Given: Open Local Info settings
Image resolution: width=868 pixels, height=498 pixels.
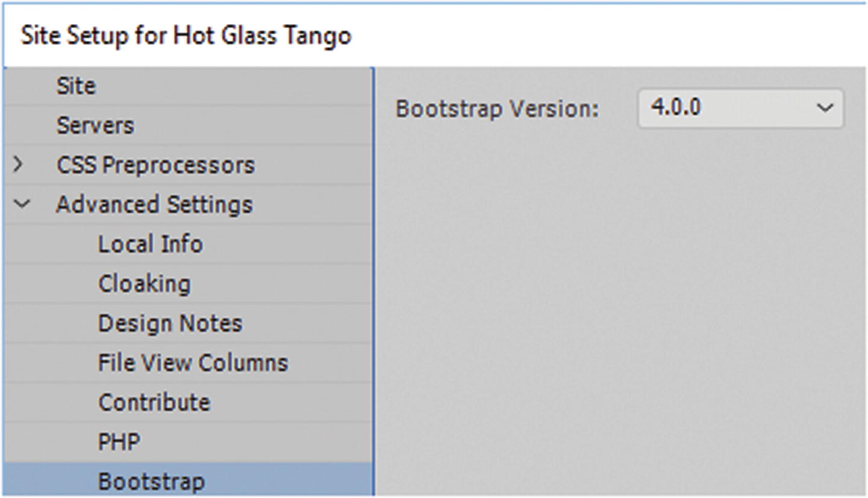Looking at the screenshot, I should click(x=151, y=244).
